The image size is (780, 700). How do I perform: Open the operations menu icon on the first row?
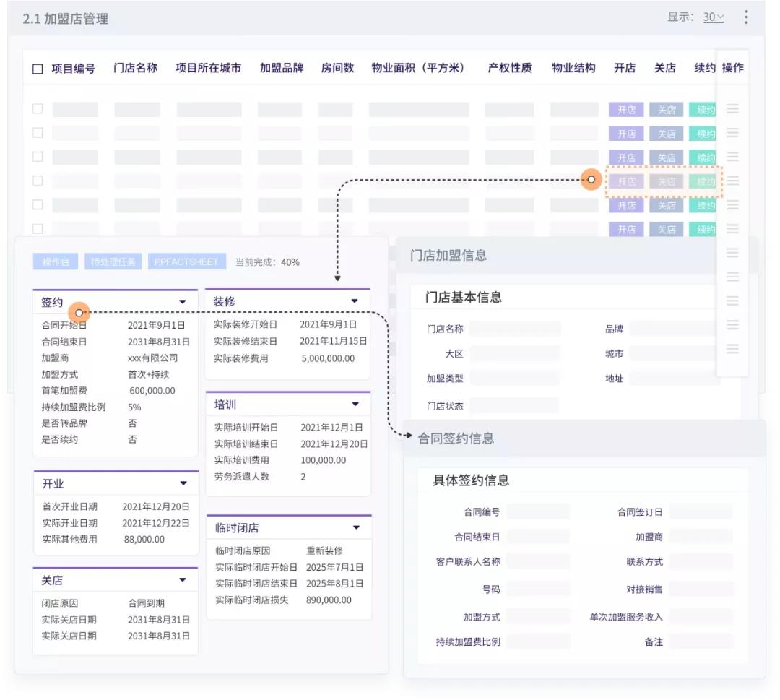tap(733, 109)
